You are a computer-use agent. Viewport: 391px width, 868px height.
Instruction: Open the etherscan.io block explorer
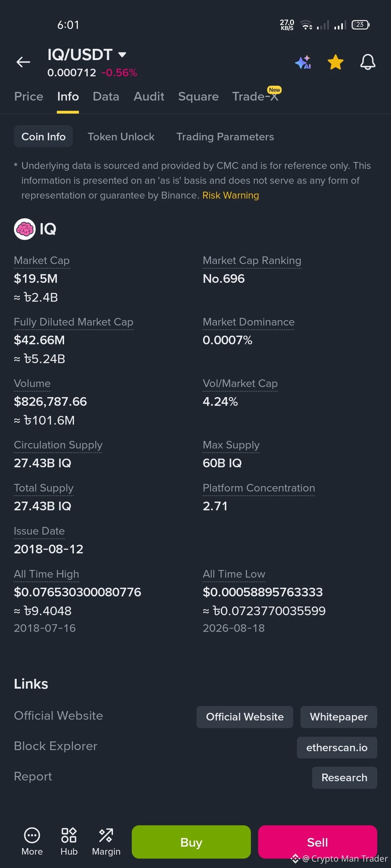[x=337, y=748]
